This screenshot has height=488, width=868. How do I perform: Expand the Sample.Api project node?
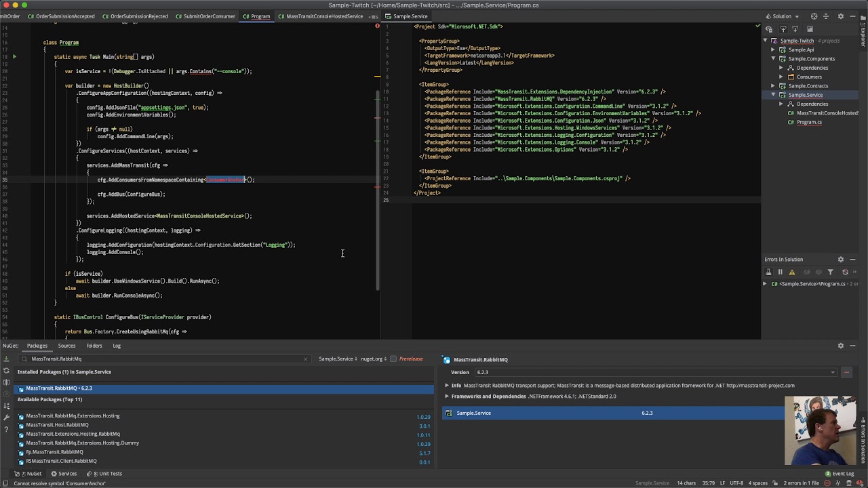[x=773, y=49]
